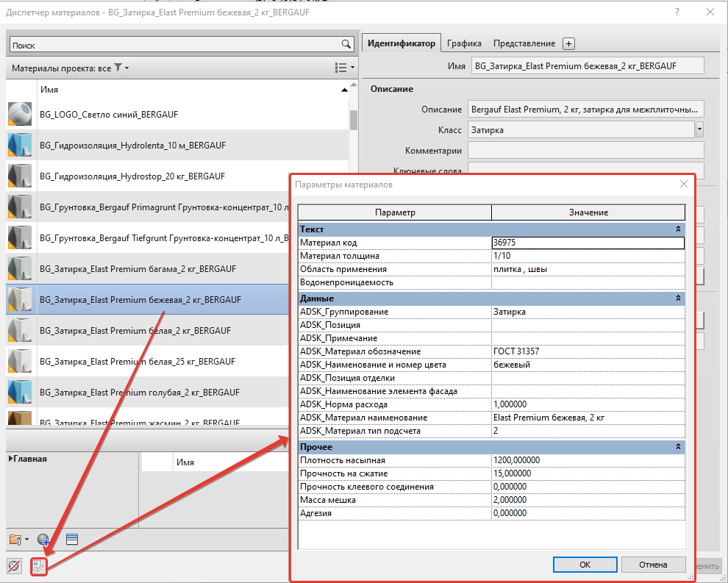This screenshot has height=583, width=728.
Task: Click the Имя column sort header
Action: pyautogui.click(x=193, y=90)
